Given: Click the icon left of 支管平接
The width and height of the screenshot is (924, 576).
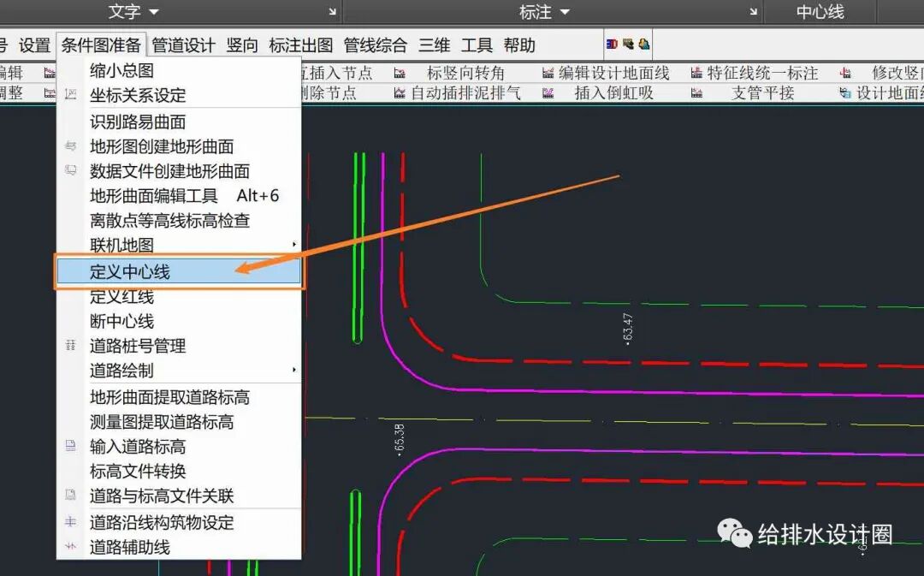Looking at the screenshot, I should point(696,92).
